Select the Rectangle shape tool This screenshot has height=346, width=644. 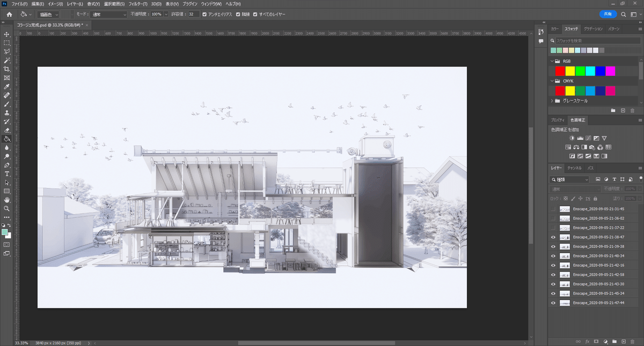tap(7, 191)
